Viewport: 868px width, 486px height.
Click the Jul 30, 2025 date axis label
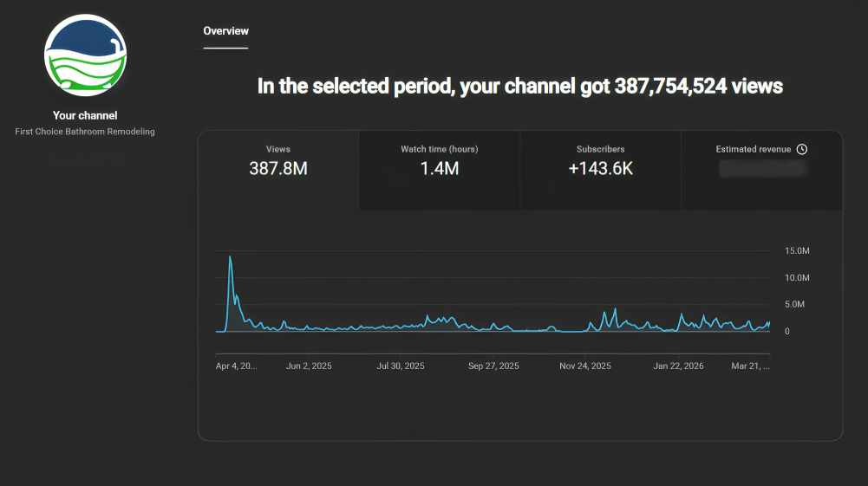(x=401, y=366)
